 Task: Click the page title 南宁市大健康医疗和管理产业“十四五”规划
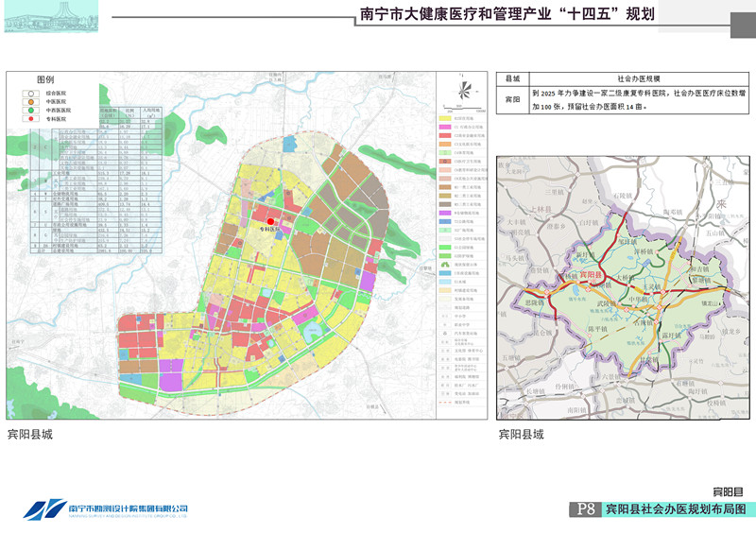point(507,13)
